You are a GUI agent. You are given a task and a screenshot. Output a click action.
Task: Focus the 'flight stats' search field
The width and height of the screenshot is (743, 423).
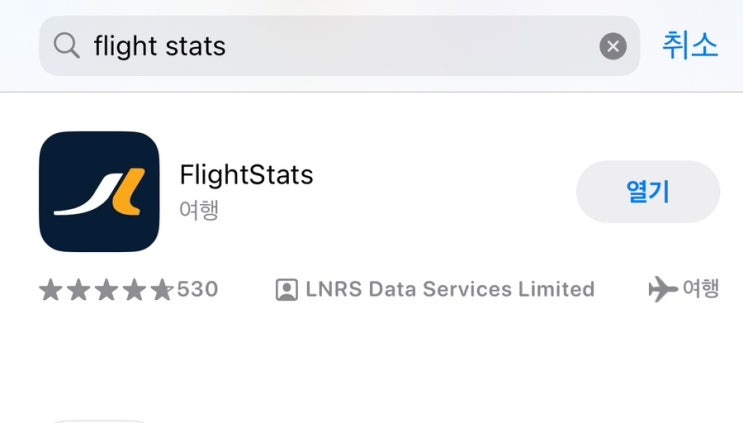click(x=340, y=46)
